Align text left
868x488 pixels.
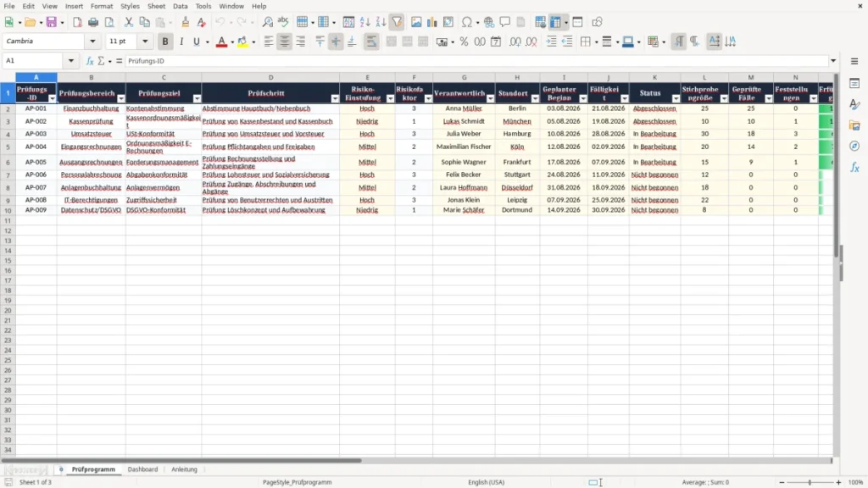click(269, 42)
